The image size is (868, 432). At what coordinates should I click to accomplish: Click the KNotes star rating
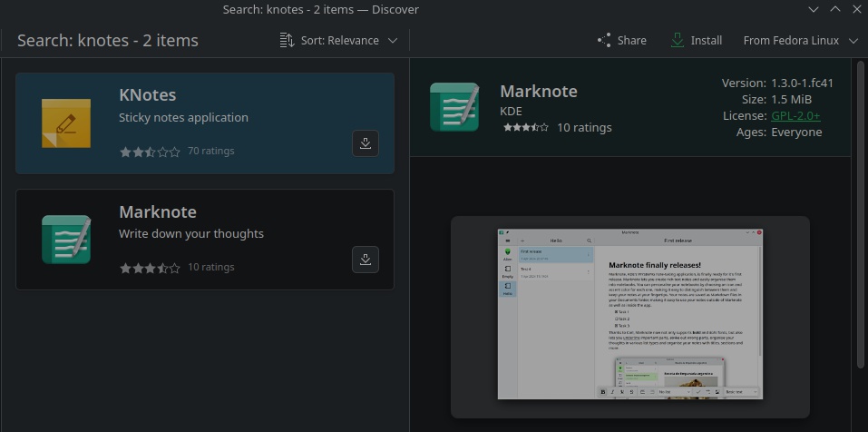click(x=150, y=152)
